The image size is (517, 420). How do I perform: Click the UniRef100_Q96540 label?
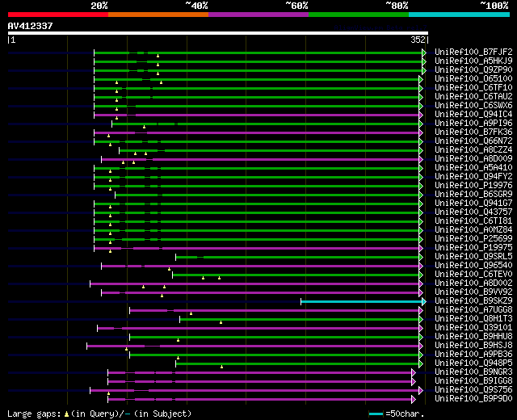tap(473, 266)
